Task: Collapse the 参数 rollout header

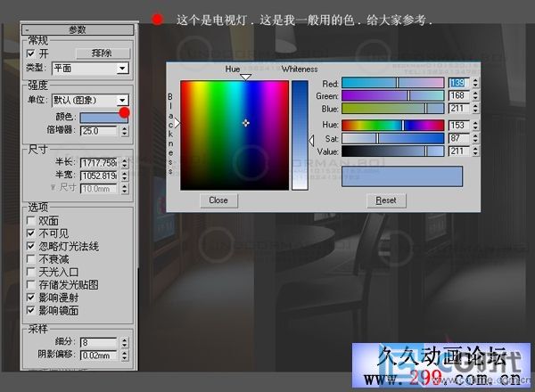Action: [78, 30]
